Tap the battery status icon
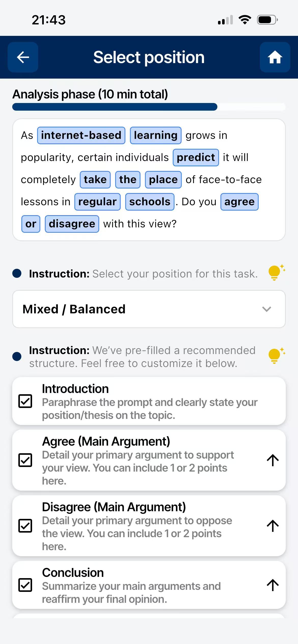The width and height of the screenshot is (298, 644). coord(267,20)
